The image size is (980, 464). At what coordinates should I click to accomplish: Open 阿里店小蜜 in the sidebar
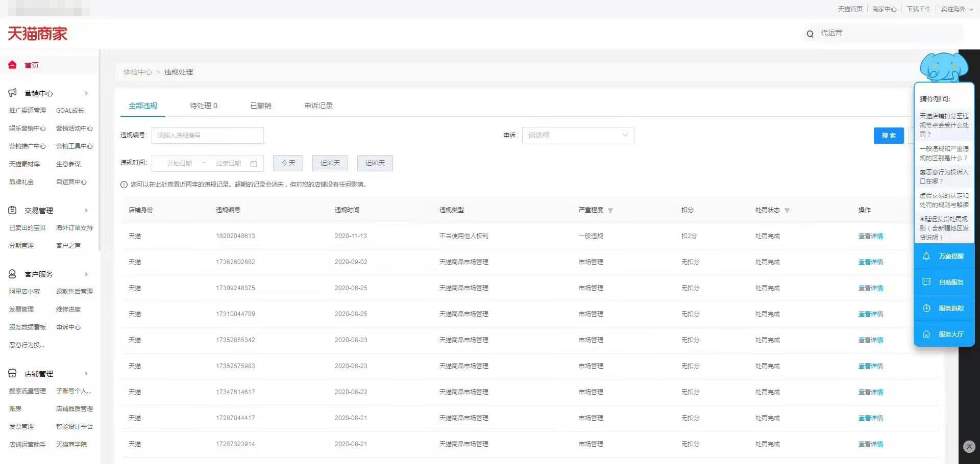pyautogui.click(x=24, y=292)
